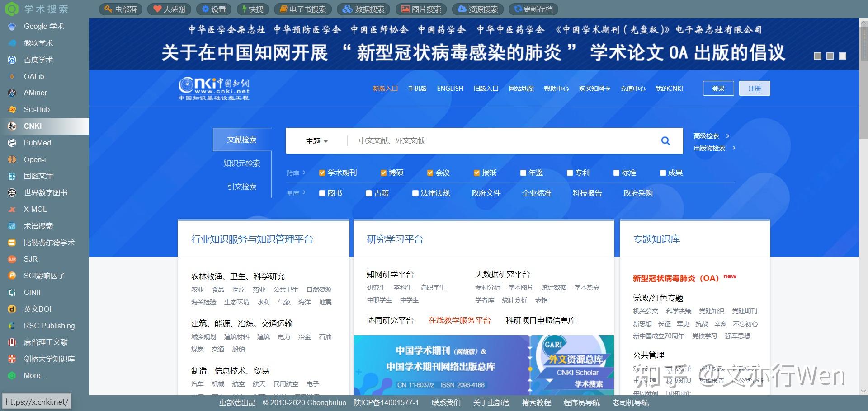Select 国图文津 icon
Image resolution: width=868 pixels, height=411 pixels.
pos(12,176)
